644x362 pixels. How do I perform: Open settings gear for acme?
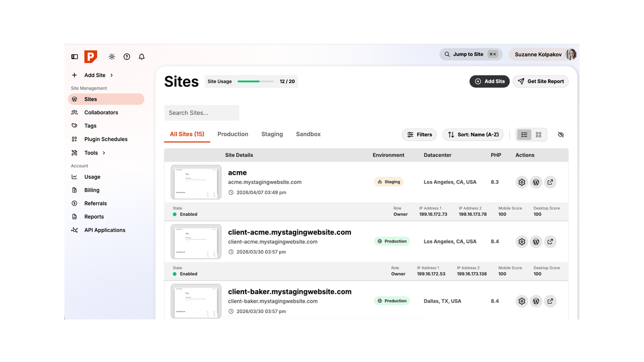pos(522,182)
